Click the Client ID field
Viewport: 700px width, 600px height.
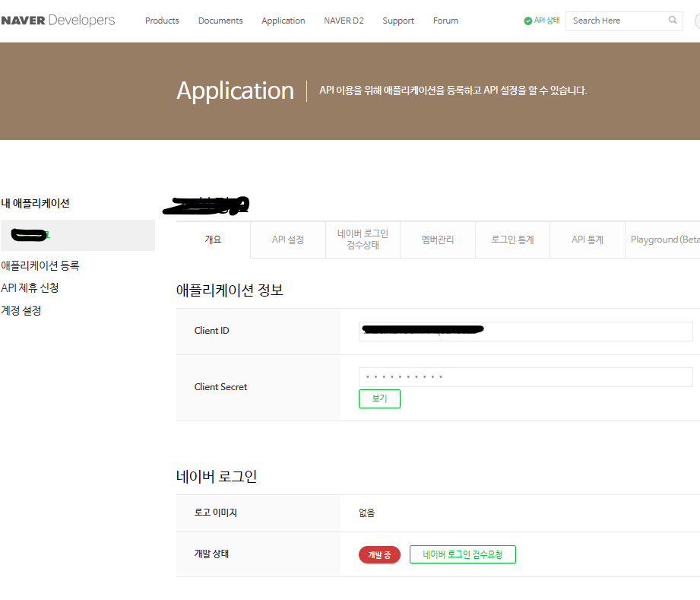pyautogui.click(x=525, y=331)
